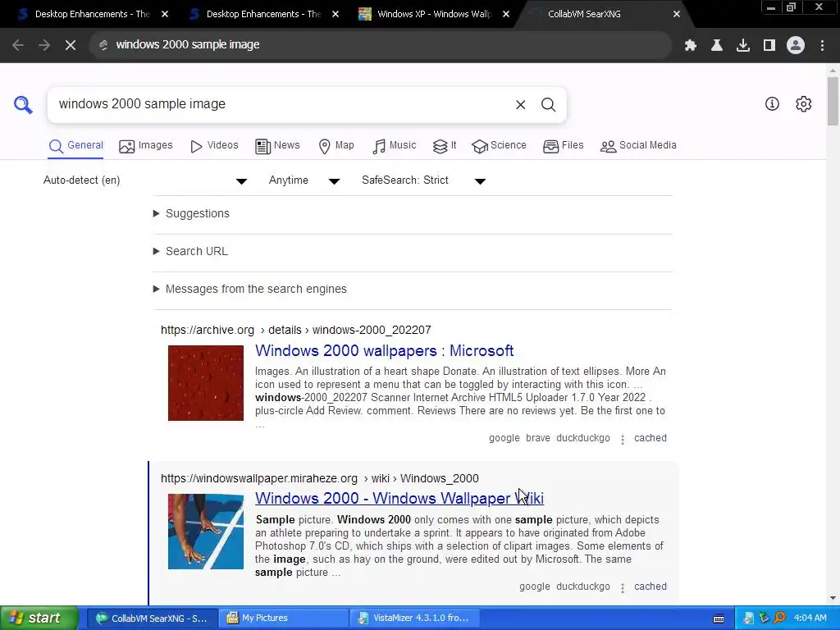Open Windows 2000 wallpapers : Microsoft link
The image size is (840, 630).
[x=384, y=351]
